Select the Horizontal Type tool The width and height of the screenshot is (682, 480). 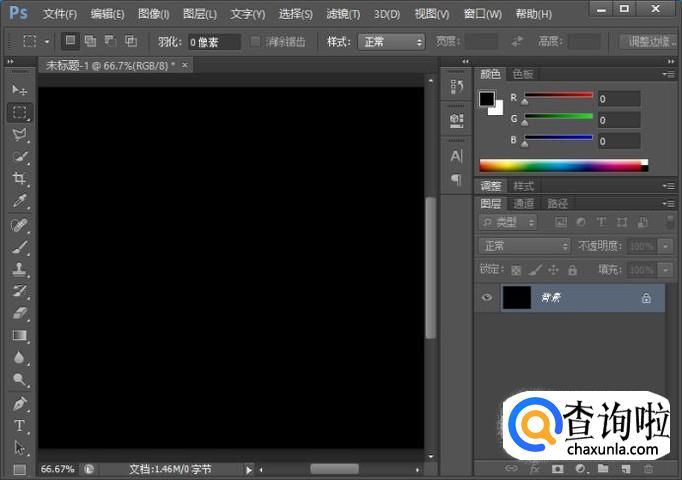(x=20, y=426)
